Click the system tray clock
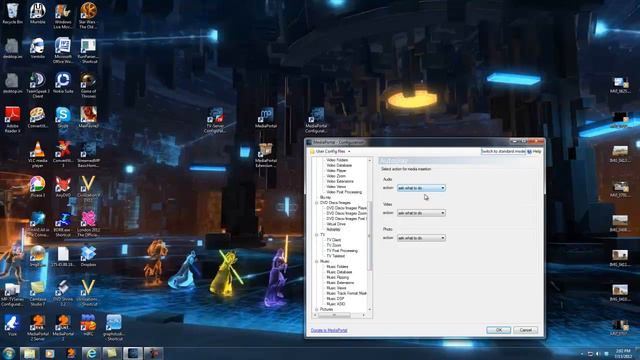Viewport: 640px width, 360px height. click(x=623, y=353)
